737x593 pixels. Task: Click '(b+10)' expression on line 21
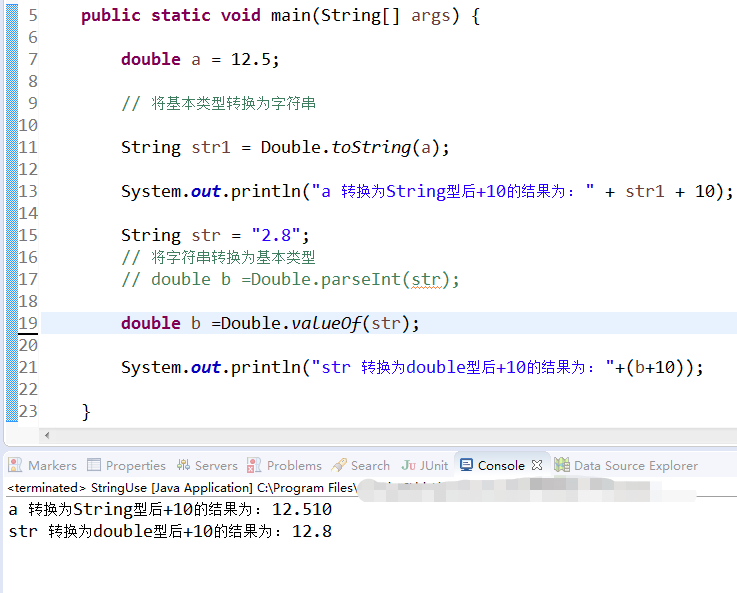[655, 367]
